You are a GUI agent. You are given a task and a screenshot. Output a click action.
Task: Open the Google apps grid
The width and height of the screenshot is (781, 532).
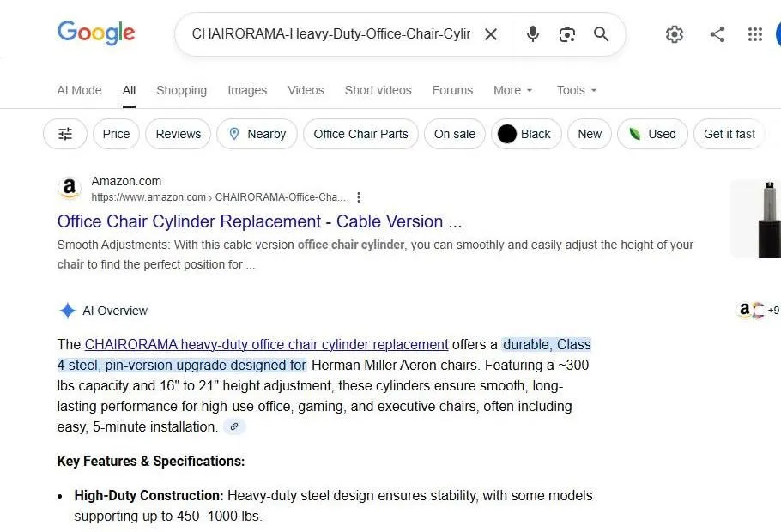tap(754, 34)
